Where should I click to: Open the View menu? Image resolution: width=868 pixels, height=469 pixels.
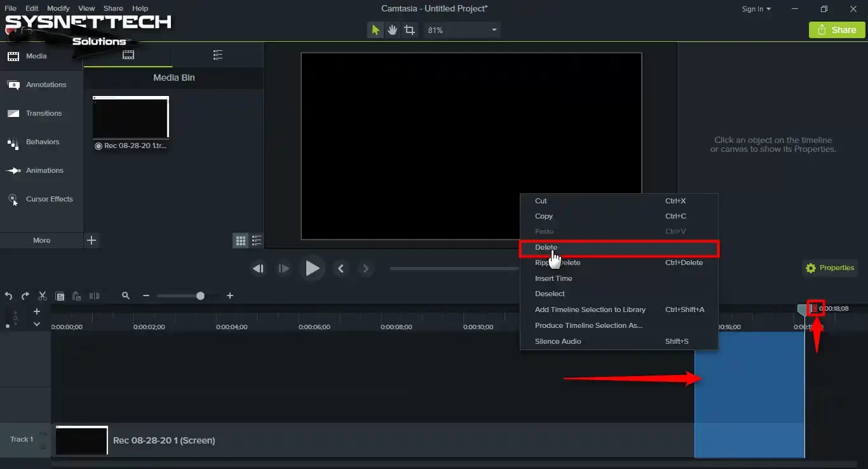(86, 8)
